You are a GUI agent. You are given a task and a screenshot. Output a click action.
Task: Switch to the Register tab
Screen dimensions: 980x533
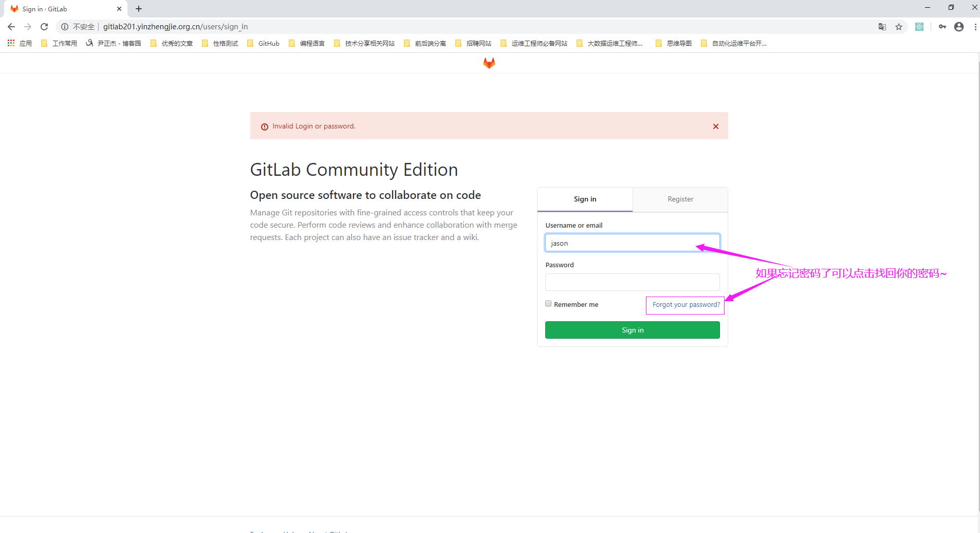[x=680, y=199]
